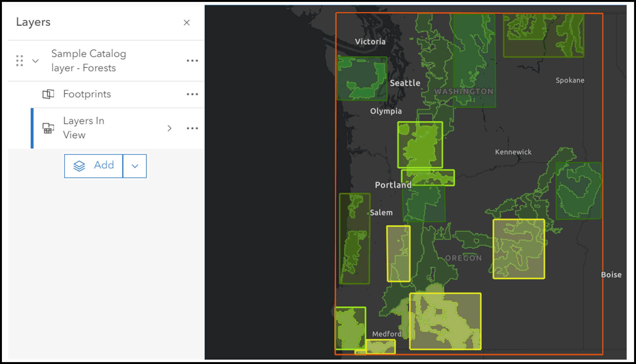Click the stacked layers icon in Add
636x364 pixels.
(79, 166)
